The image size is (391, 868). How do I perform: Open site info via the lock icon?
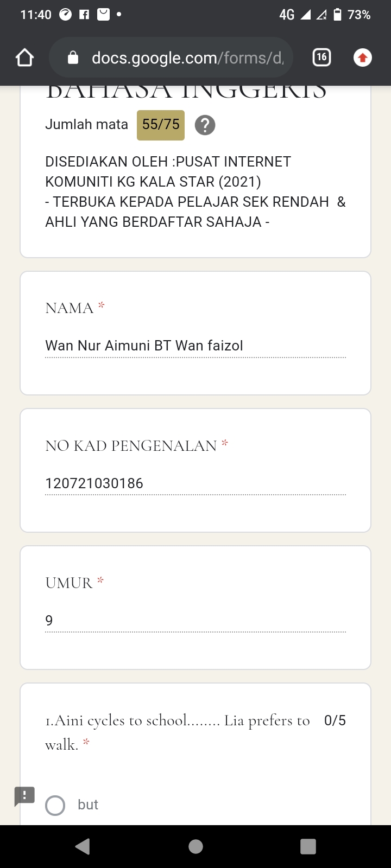(x=73, y=58)
